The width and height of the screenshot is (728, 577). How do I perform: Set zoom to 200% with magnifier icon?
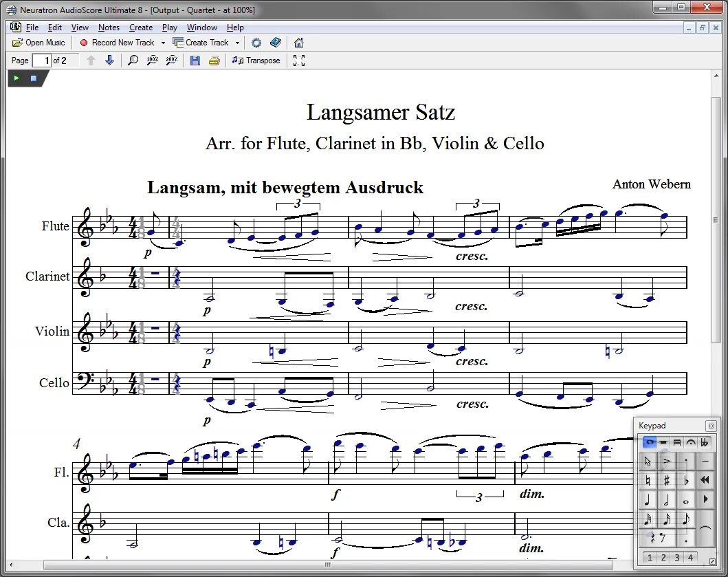pyautogui.click(x=172, y=61)
